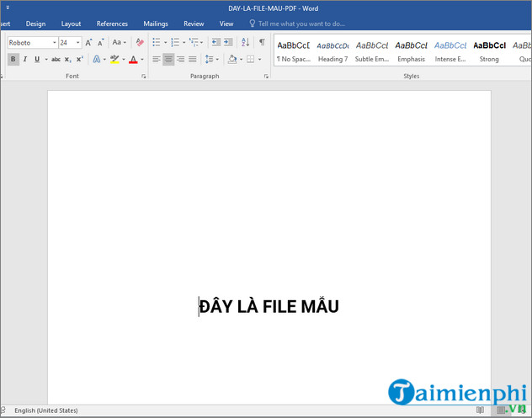
Task: Clear All Formatting eraser icon
Action: (x=140, y=42)
